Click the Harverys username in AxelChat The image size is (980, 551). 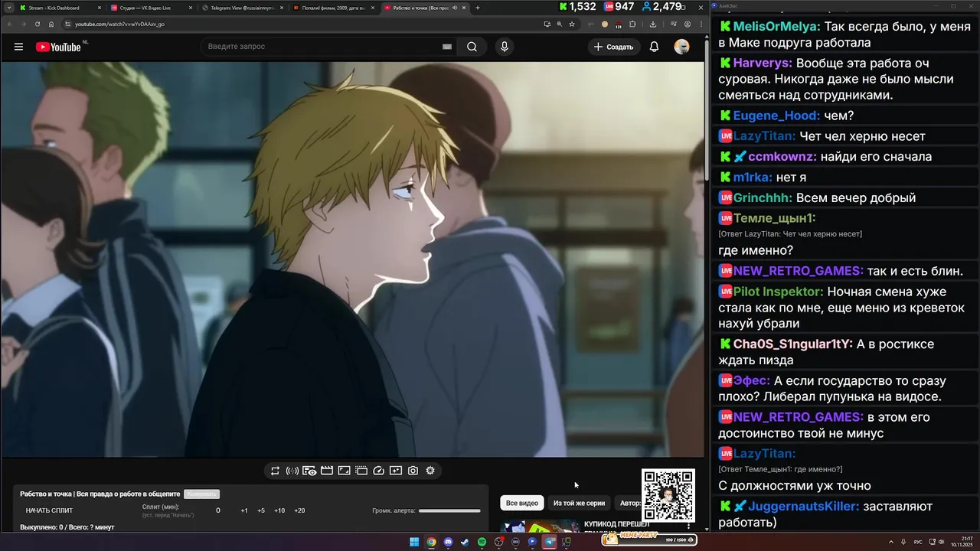point(762,63)
